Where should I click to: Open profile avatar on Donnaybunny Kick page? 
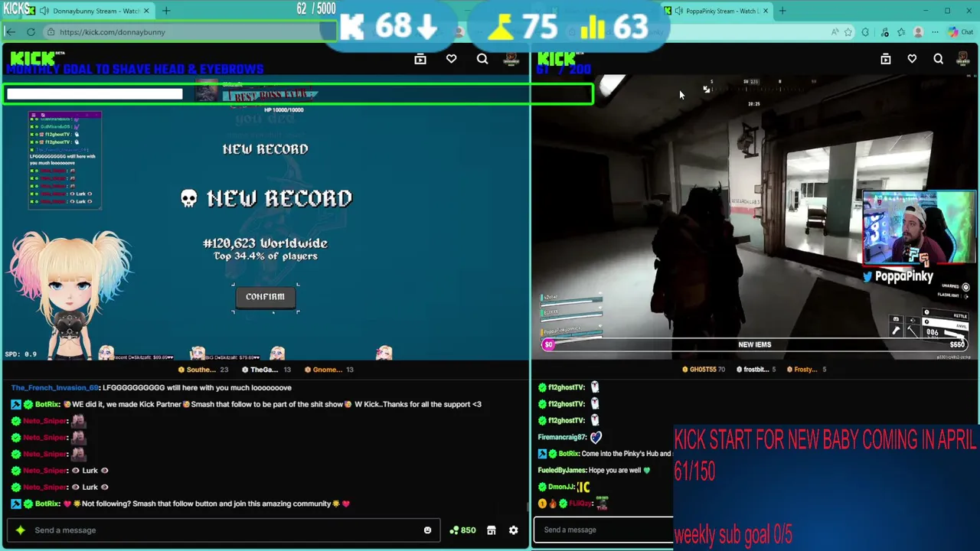511,59
